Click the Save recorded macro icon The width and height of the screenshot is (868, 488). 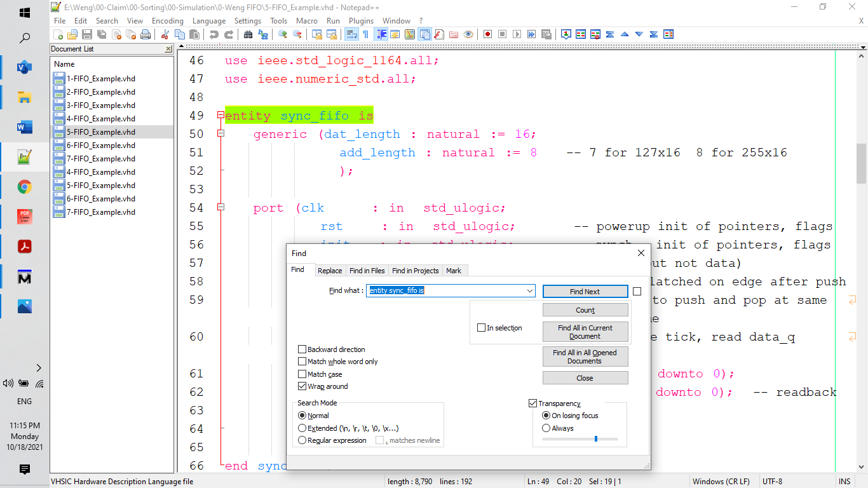pos(546,34)
